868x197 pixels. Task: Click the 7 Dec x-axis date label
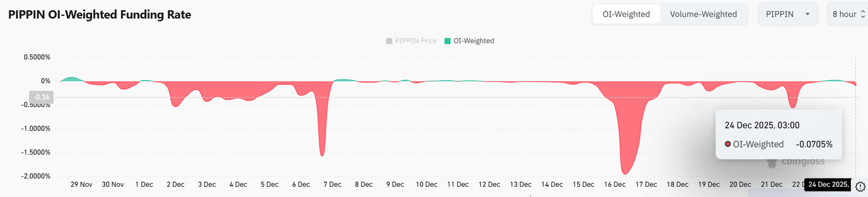click(332, 185)
